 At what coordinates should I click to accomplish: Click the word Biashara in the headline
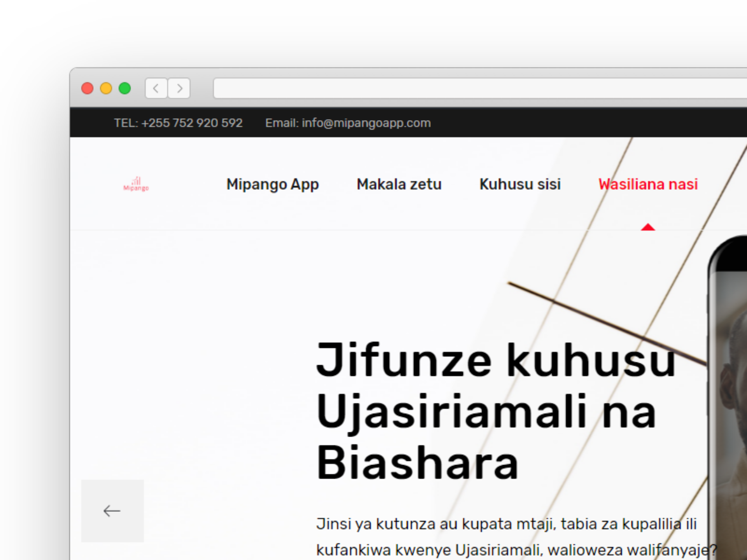coord(417,463)
